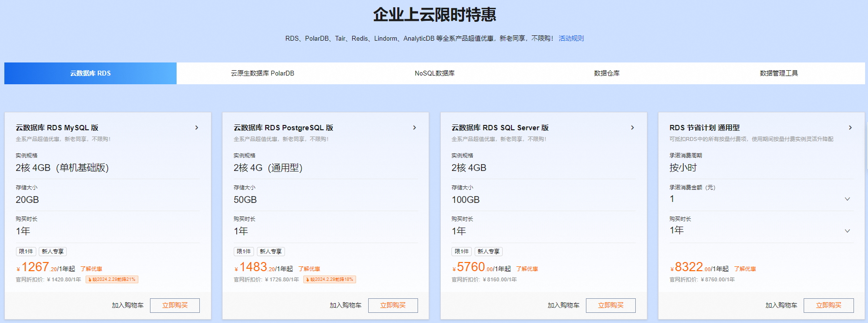
Task: Select the 2核 4G（通用型）spec text
Action: click(268, 168)
